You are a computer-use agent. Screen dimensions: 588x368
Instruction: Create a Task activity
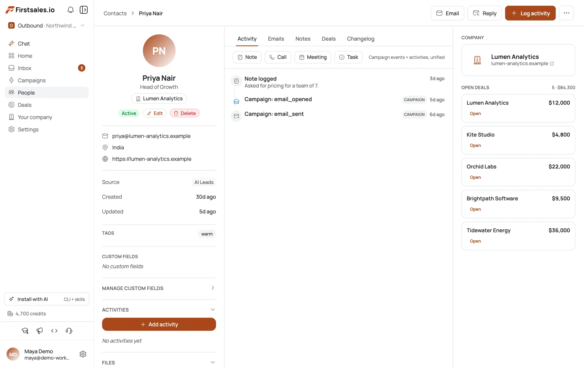348,57
